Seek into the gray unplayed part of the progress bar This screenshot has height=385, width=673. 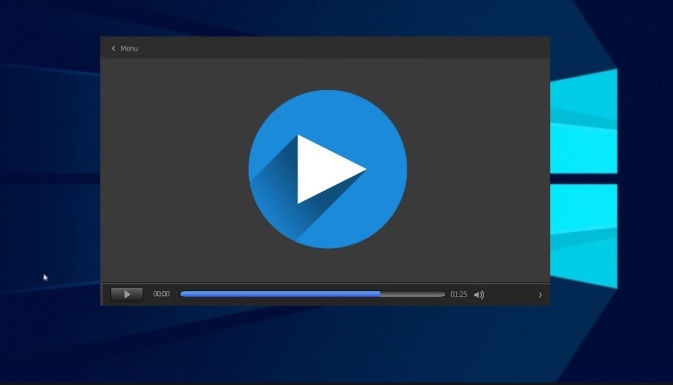pos(412,294)
